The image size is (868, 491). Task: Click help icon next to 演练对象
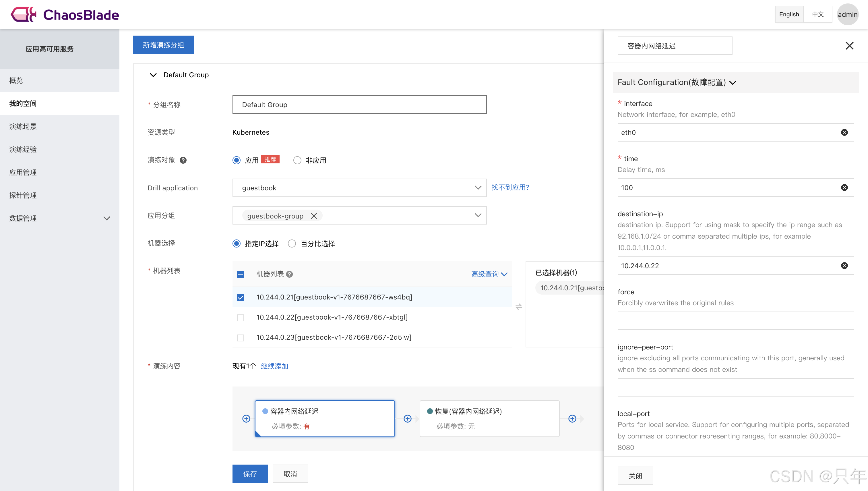point(183,160)
